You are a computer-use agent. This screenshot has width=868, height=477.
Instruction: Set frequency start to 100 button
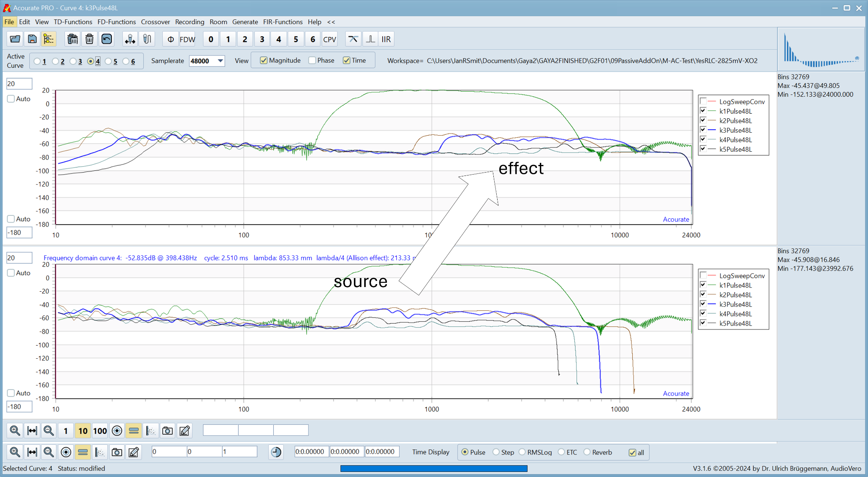pyautogui.click(x=100, y=431)
